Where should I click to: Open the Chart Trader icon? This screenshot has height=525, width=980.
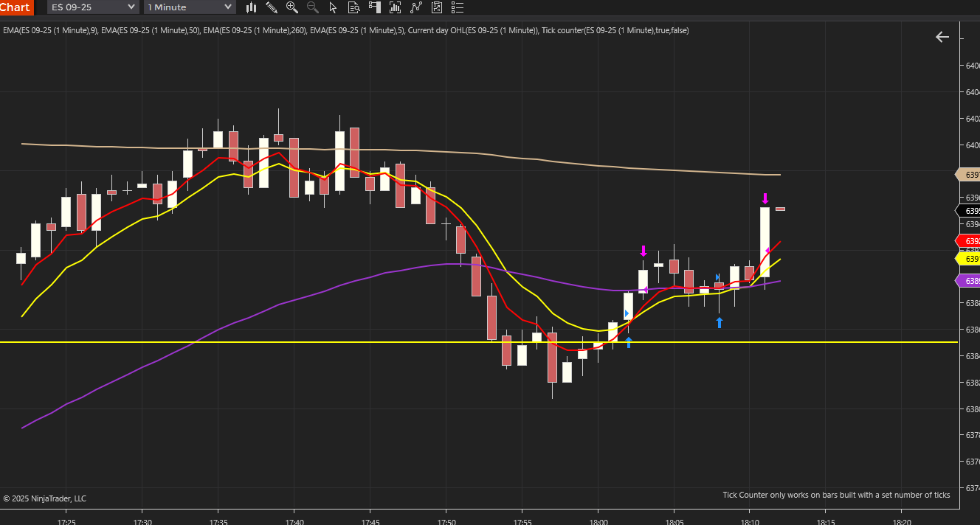(375, 7)
